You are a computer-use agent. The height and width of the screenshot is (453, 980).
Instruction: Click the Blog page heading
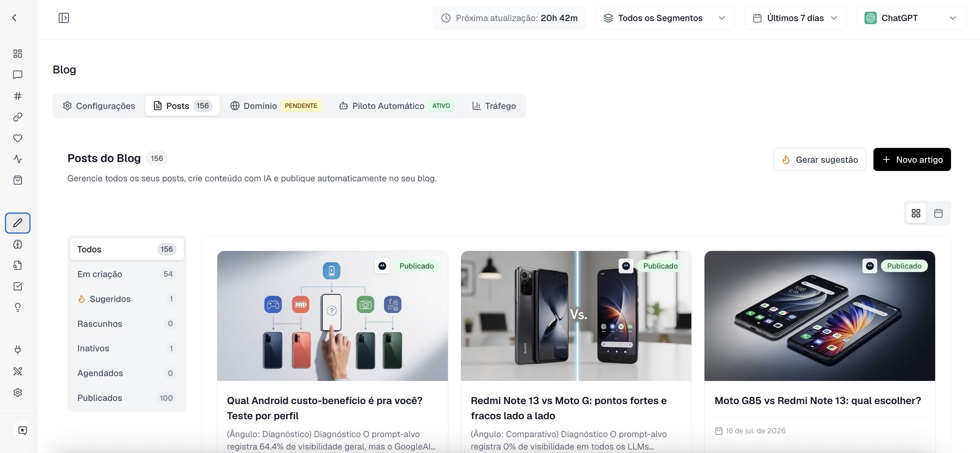[64, 70]
